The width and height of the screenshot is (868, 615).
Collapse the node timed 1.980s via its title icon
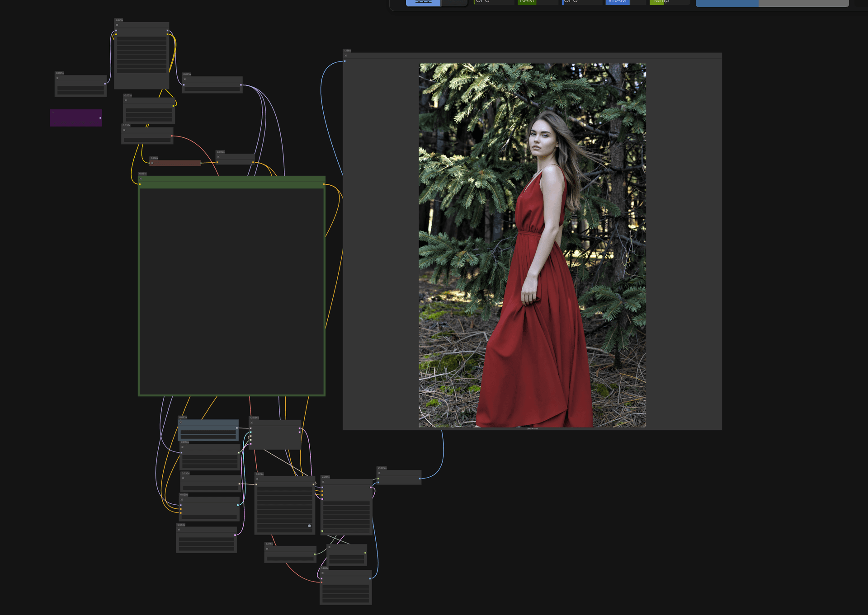[322, 573]
